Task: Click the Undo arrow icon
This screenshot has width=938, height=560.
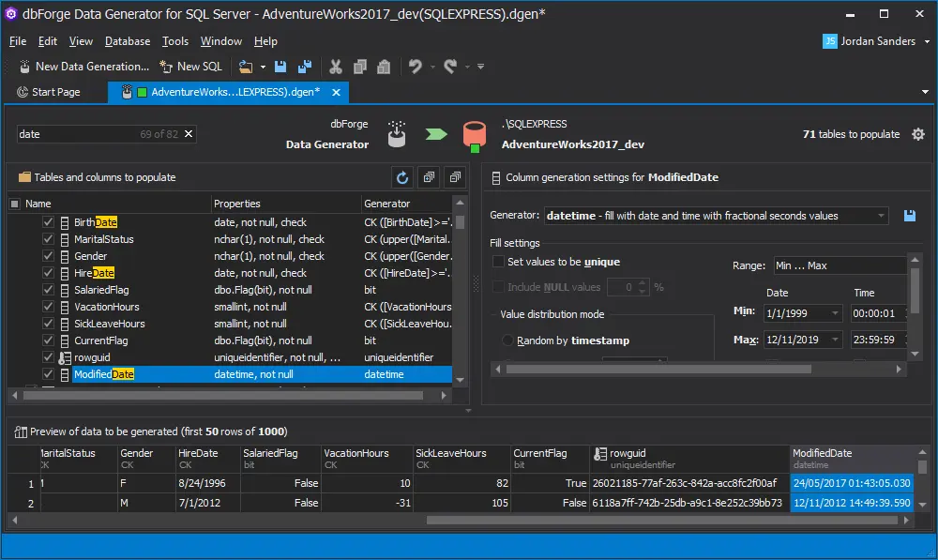Action: click(x=415, y=67)
